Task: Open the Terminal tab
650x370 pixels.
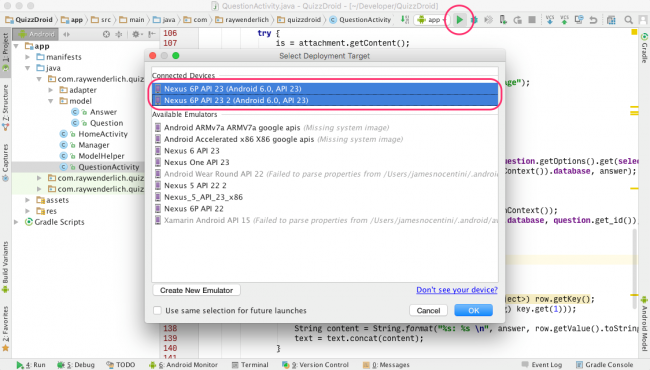Action: 250,365
